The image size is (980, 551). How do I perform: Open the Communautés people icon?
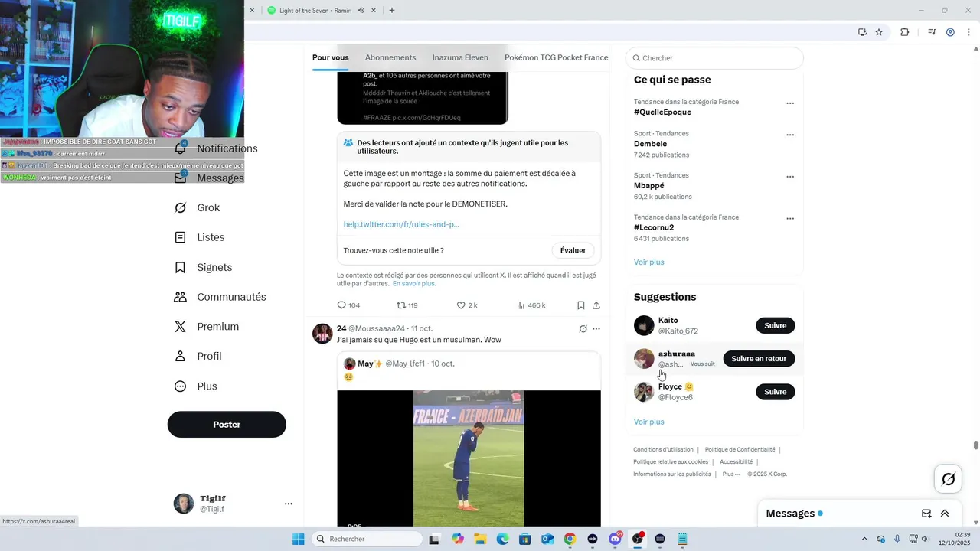click(x=181, y=297)
